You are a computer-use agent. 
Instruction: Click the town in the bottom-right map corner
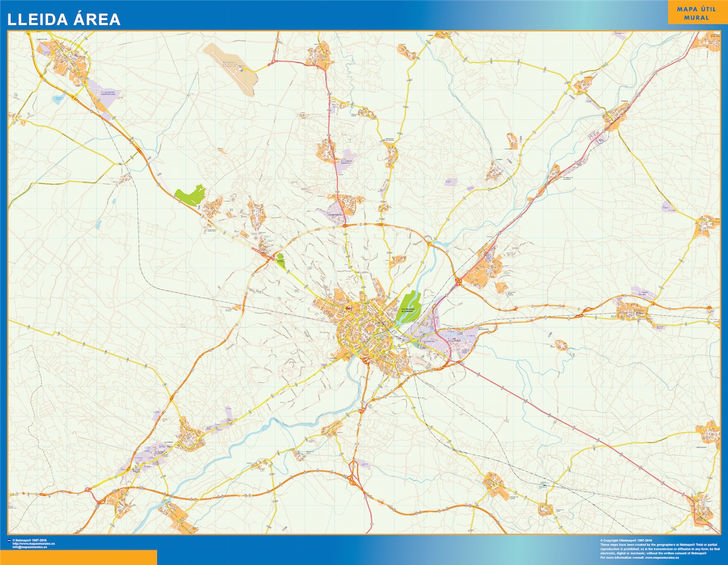702,510
